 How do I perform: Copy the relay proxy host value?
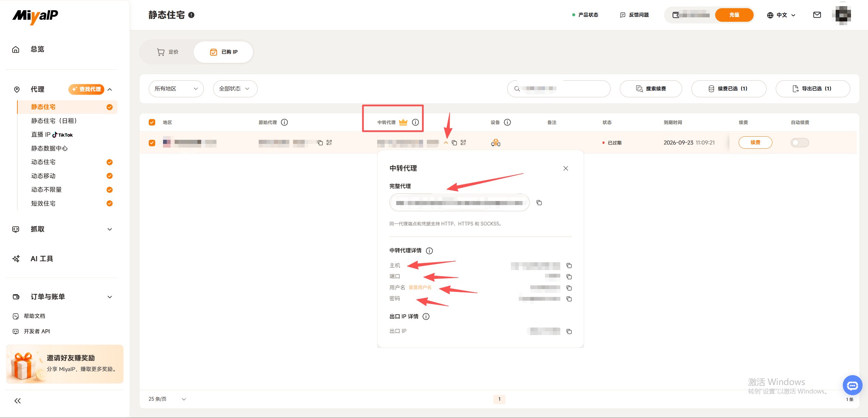point(569,266)
